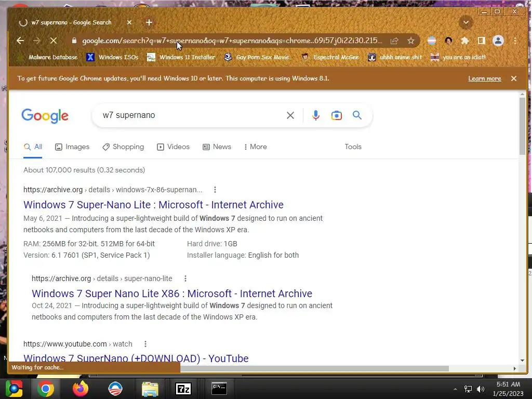Stop page loading with the X button
532x399 pixels.
tap(54, 41)
